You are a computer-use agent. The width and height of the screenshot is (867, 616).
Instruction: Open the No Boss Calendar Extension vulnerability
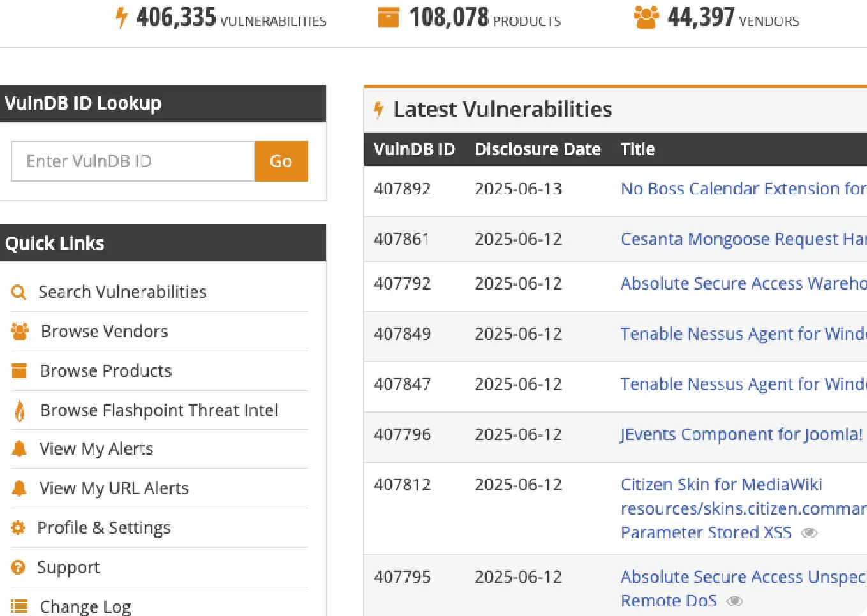click(743, 189)
